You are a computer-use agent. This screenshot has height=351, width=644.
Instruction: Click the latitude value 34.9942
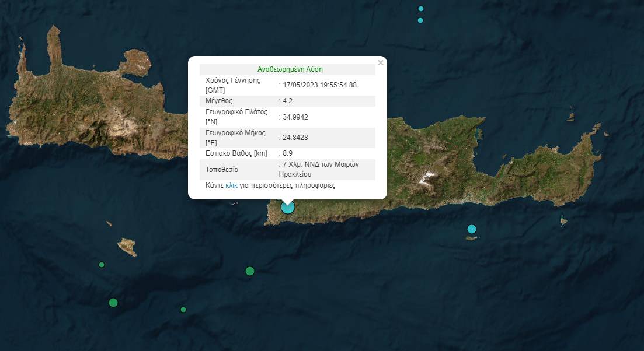[x=295, y=117]
